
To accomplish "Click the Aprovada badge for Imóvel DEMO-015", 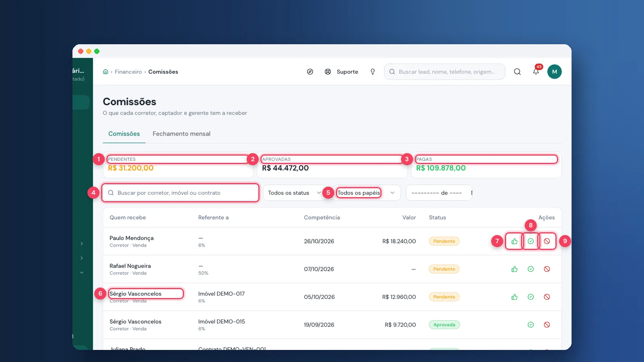I will tap(444, 325).
